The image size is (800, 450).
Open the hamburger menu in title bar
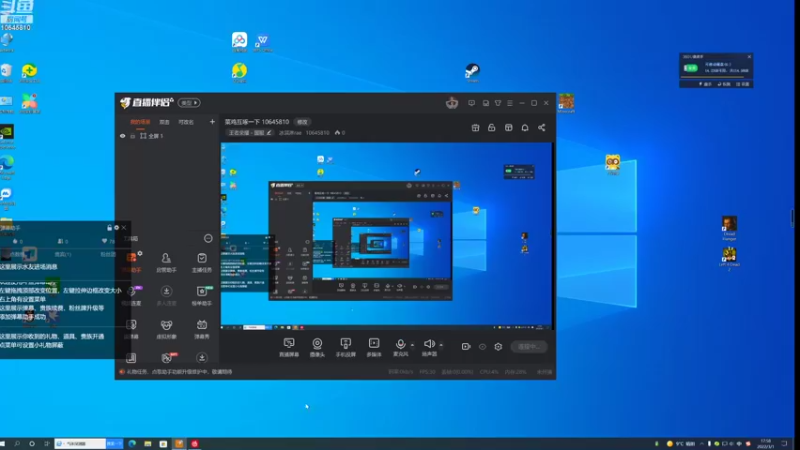pos(510,103)
